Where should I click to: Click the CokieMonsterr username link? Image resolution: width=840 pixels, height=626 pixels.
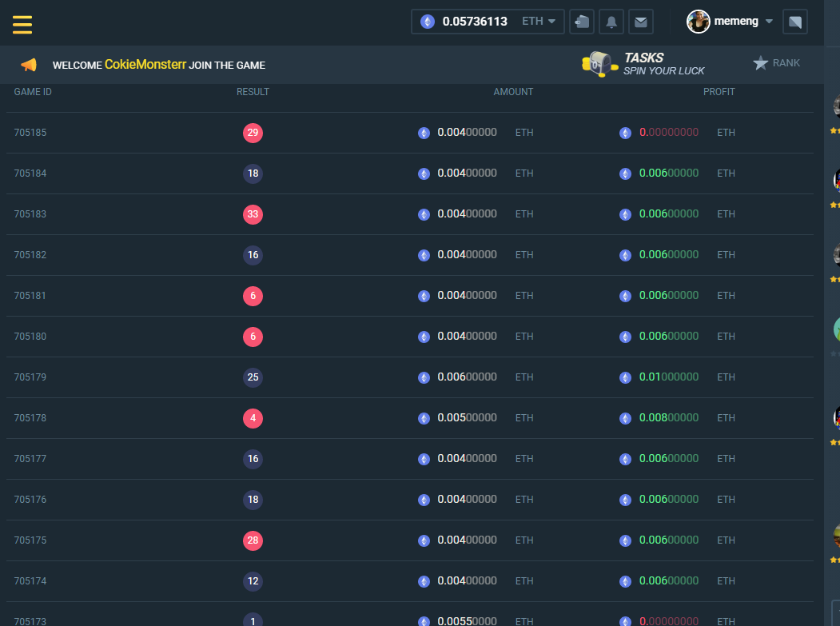[145, 65]
